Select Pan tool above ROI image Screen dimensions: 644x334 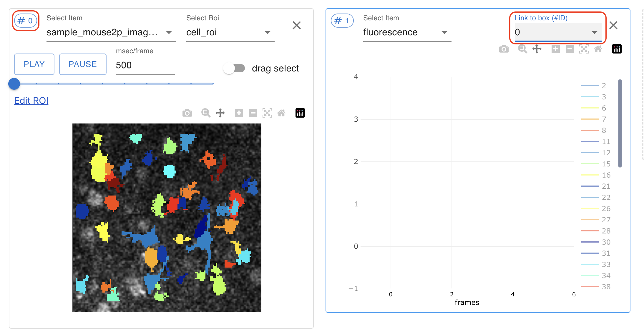(x=220, y=113)
